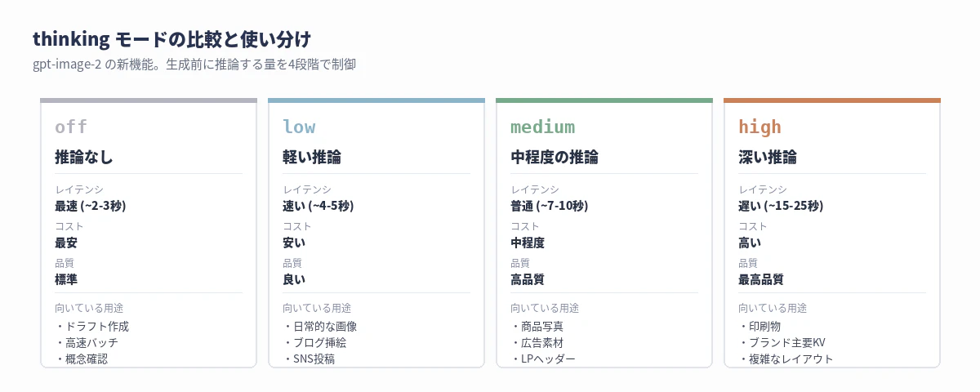980x392 pixels.
Task: Click the page title "thinking モードの比較と使い分け"
Action: point(171,39)
